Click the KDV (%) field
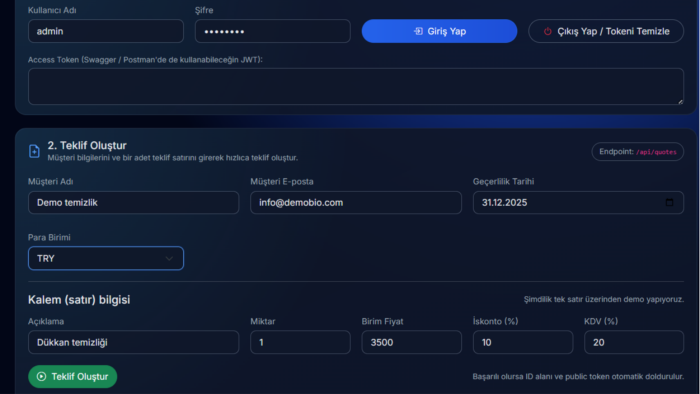 point(634,342)
